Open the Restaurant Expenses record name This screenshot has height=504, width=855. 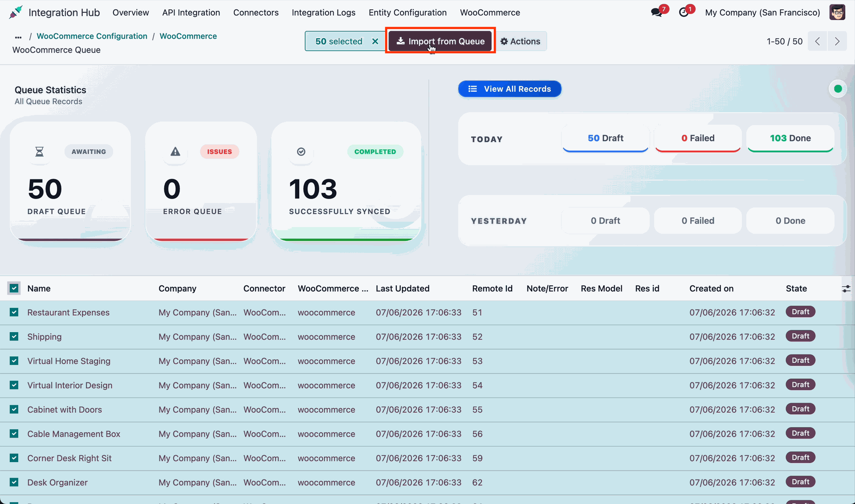[68, 313]
